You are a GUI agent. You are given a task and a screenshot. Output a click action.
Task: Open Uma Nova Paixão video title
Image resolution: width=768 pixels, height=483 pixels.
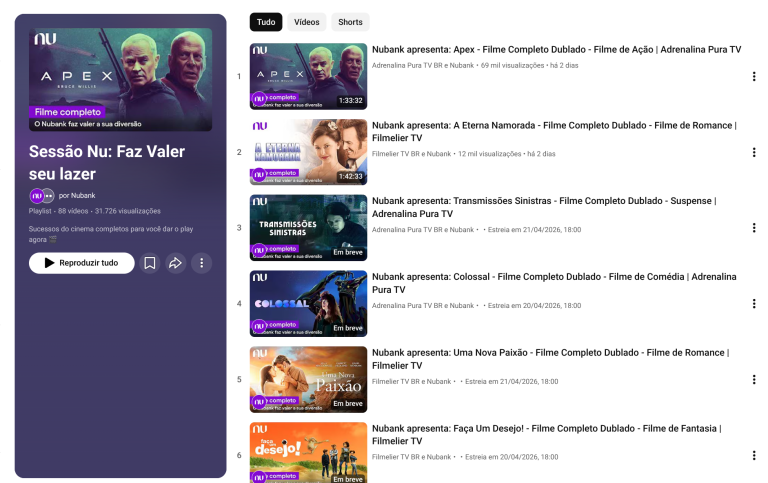[x=551, y=359]
